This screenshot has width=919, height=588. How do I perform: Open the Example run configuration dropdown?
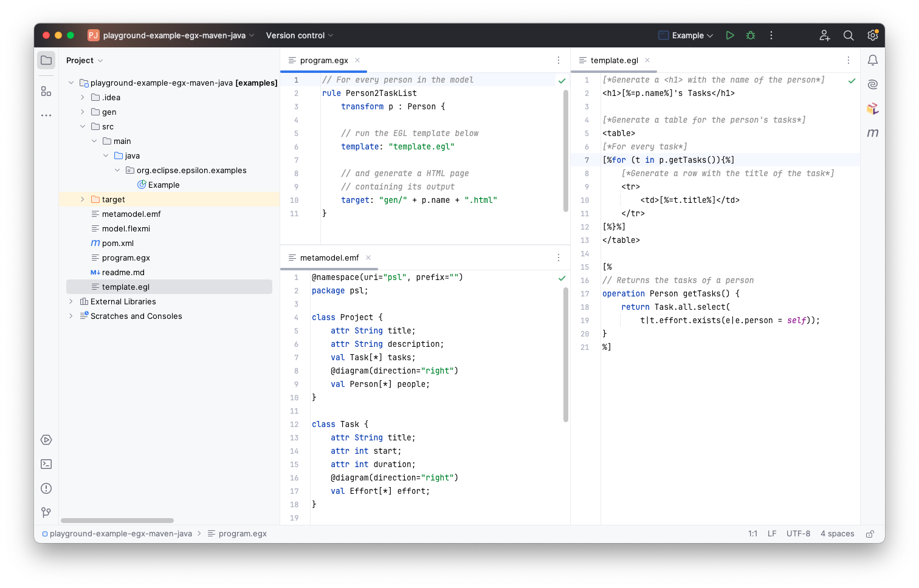[686, 35]
